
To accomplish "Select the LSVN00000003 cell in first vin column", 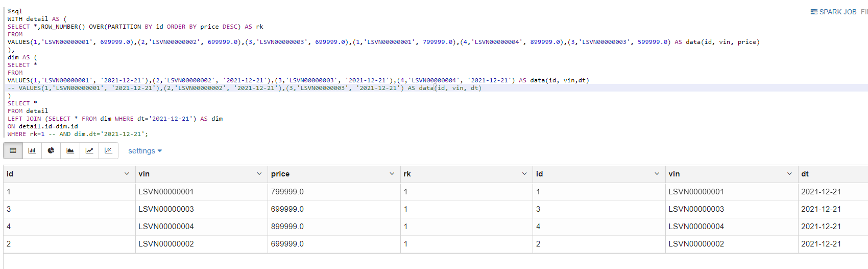I will pyautogui.click(x=202, y=209).
